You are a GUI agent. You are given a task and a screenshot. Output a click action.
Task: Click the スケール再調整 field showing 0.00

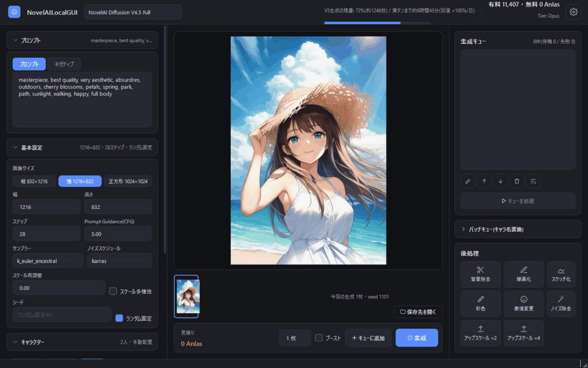pos(59,287)
